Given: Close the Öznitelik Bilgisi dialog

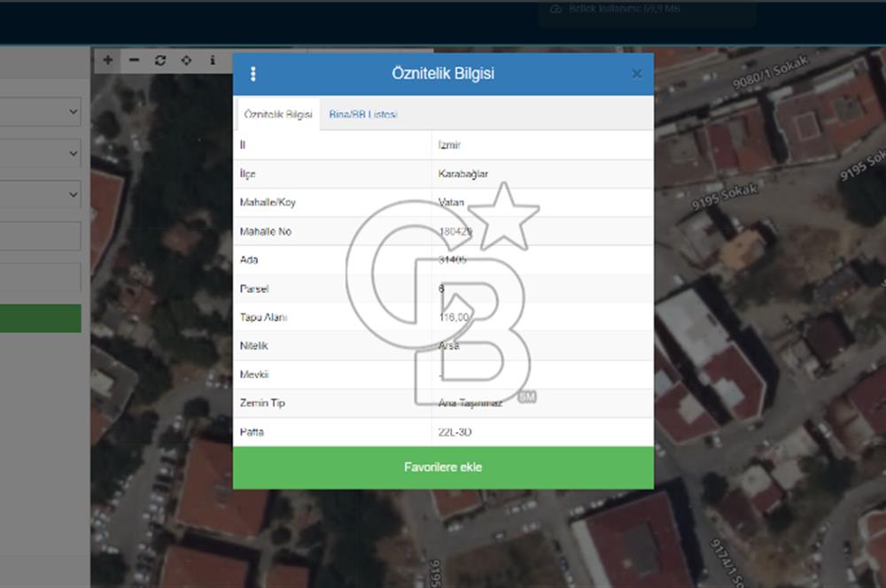Looking at the screenshot, I should (x=636, y=73).
